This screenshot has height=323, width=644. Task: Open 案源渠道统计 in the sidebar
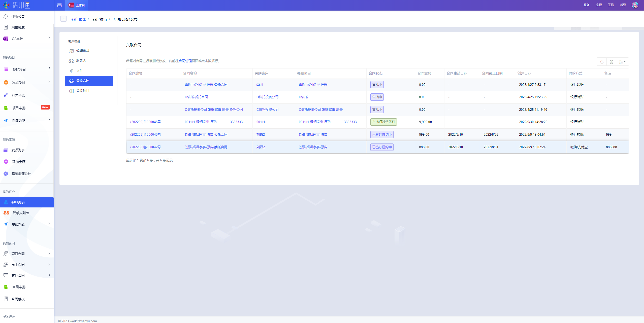click(x=21, y=174)
